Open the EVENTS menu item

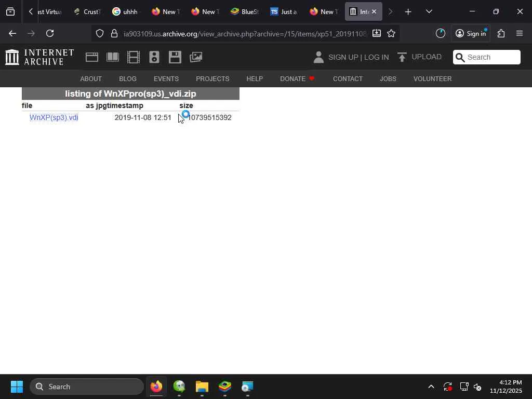[166, 79]
